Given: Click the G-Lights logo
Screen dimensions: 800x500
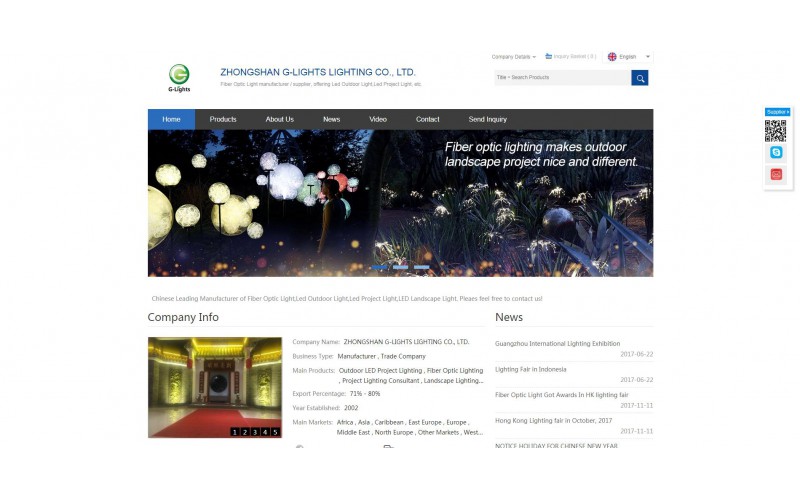Looking at the screenshot, I should (179, 76).
